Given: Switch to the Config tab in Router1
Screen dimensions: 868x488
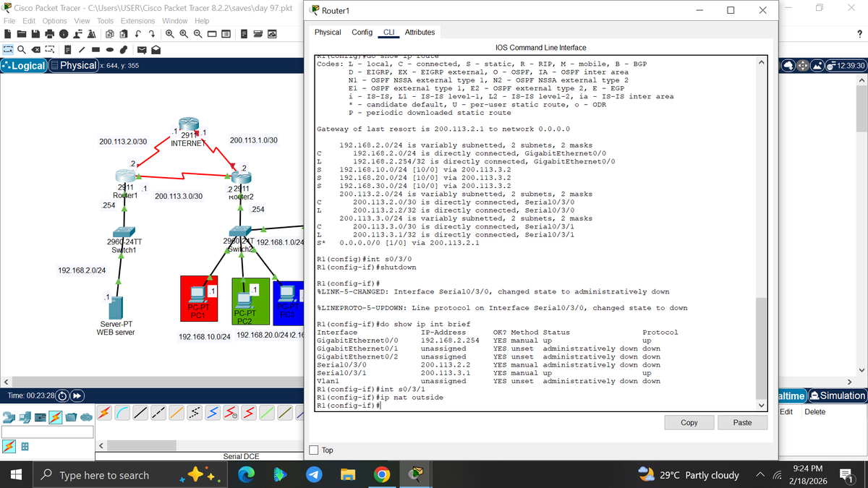Looking at the screenshot, I should click(x=362, y=33).
